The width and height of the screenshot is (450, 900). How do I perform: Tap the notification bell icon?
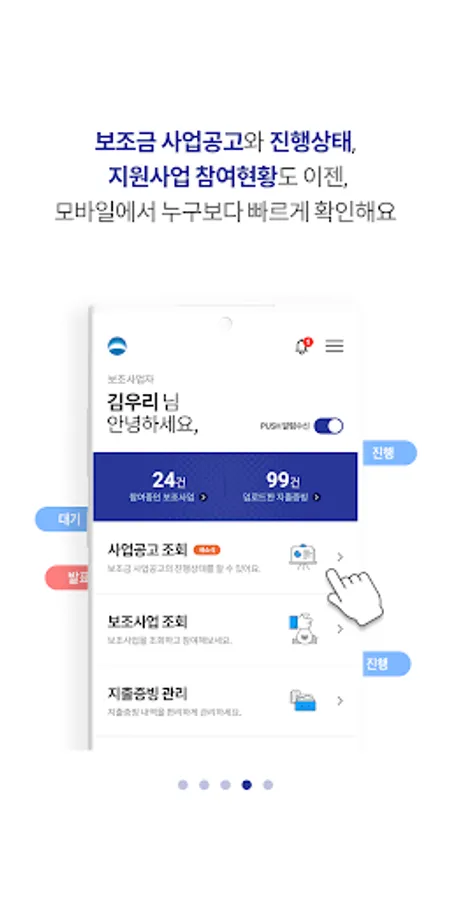302,346
